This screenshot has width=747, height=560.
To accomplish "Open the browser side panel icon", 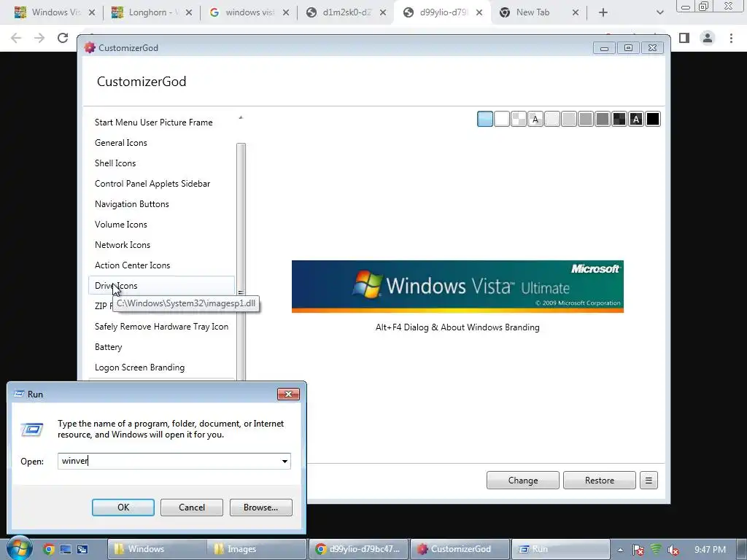I will [684, 38].
